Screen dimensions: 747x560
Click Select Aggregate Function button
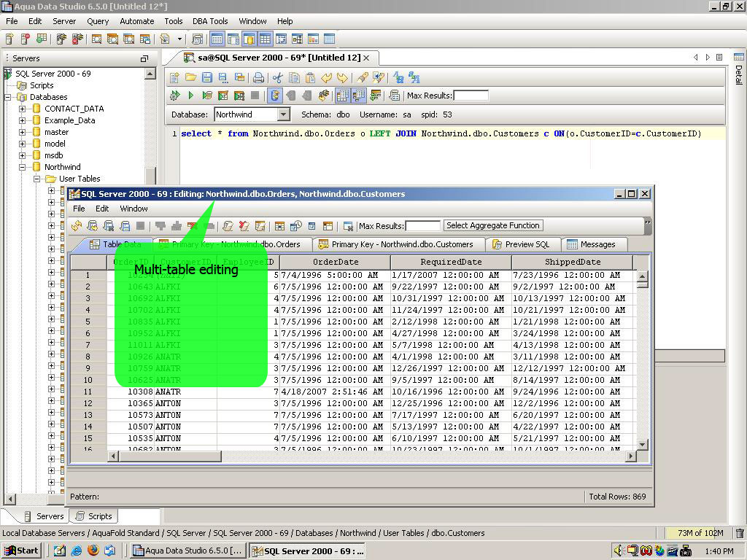[493, 225]
